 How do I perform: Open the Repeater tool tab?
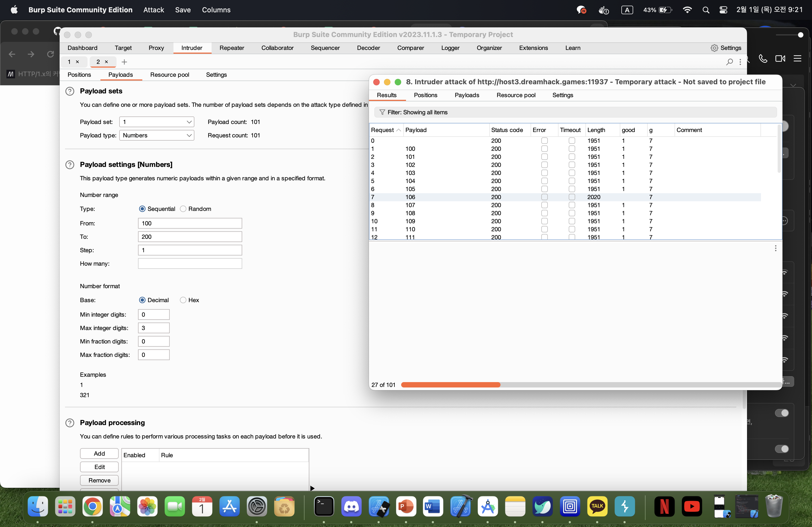click(232, 48)
